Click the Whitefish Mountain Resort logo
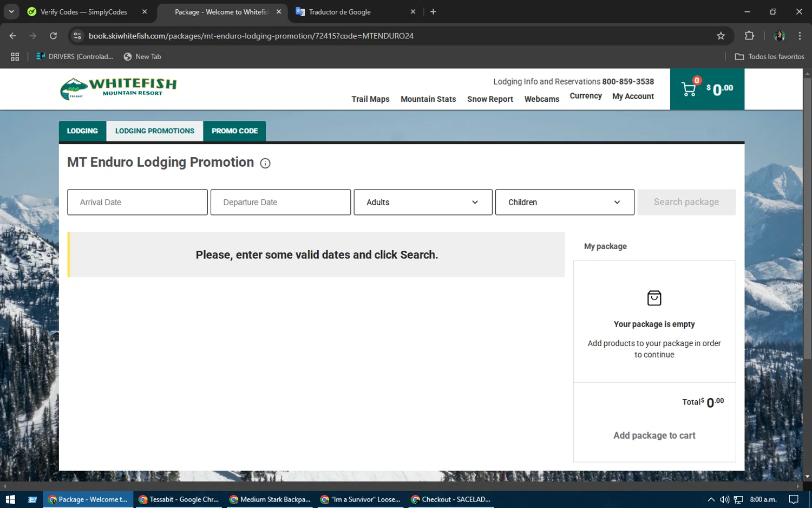Viewport: 812px width, 508px height. 119,89
